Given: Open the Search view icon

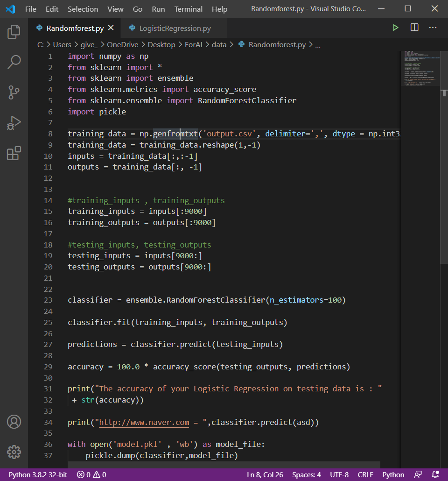Looking at the screenshot, I should (14, 62).
